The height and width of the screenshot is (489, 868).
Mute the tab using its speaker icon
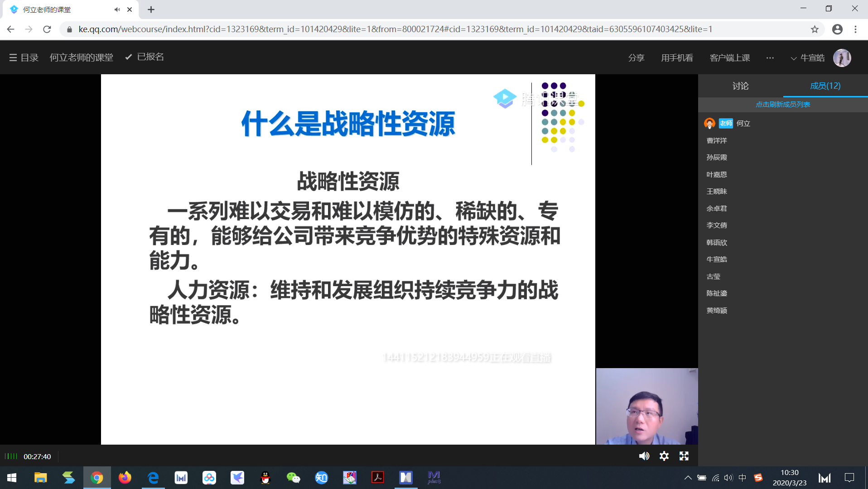point(117,10)
